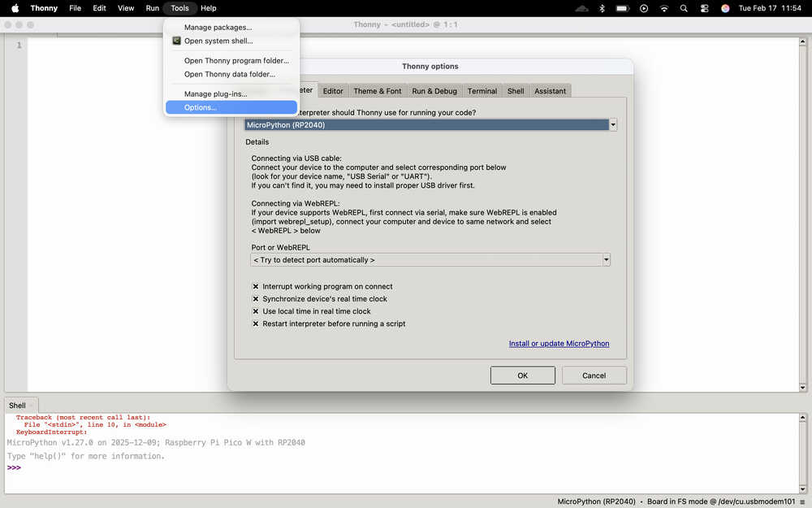Image resolution: width=812 pixels, height=508 pixels.
Task: Open the Port or WebREPL dropdown
Action: click(606, 260)
